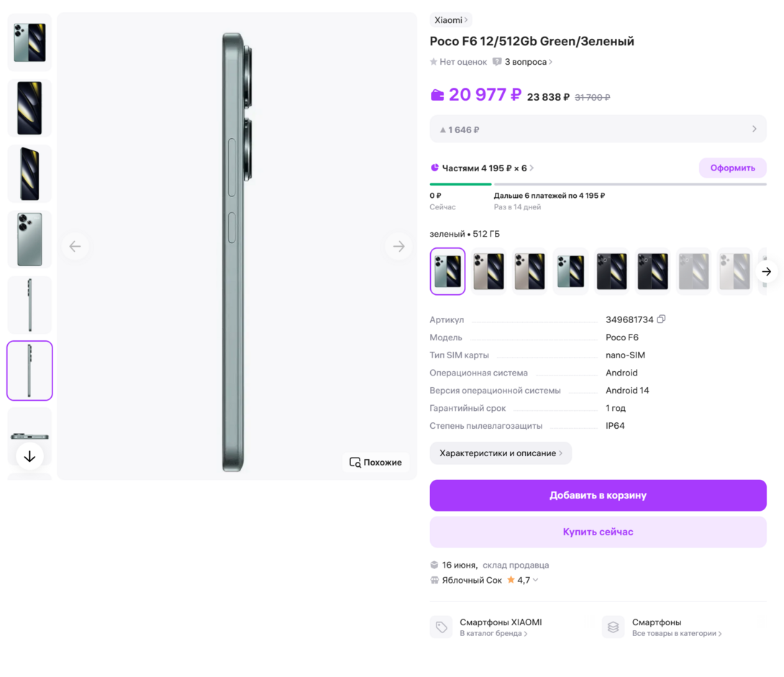The image size is (784, 677).
Task: Choose the first black color variant swatch
Action: [x=611, y=271]
